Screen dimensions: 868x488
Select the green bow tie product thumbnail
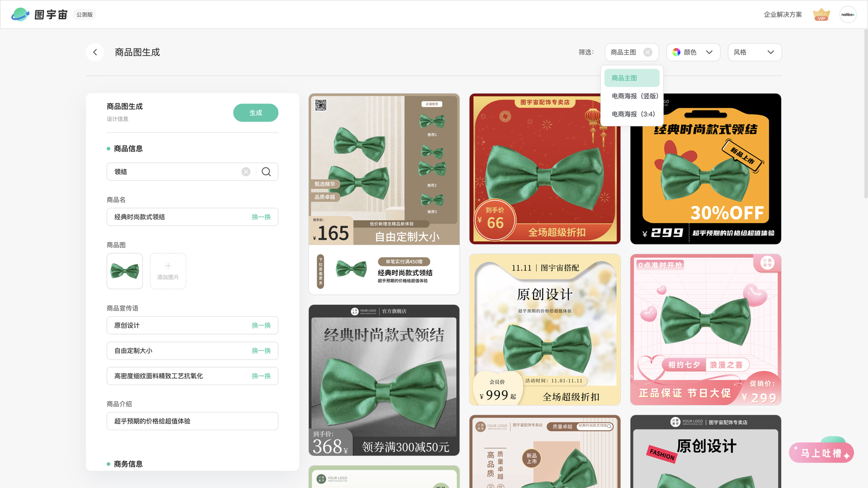point(124,271)
